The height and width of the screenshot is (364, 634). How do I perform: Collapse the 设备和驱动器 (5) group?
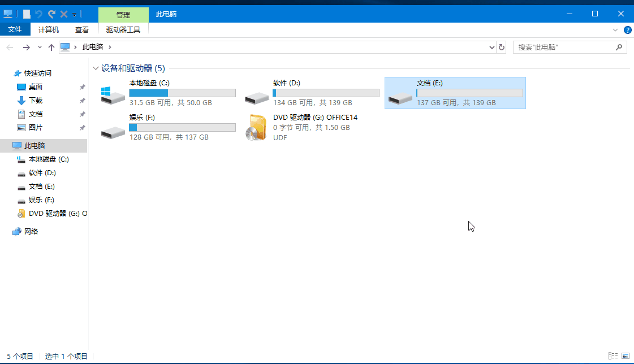pos(96,68)
